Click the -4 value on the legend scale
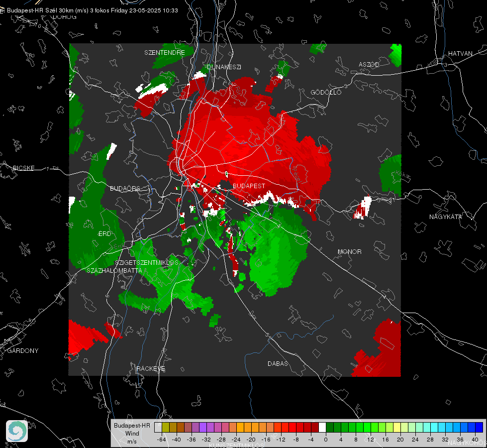Viewport: 487px width, 448px height. (311, 440)
